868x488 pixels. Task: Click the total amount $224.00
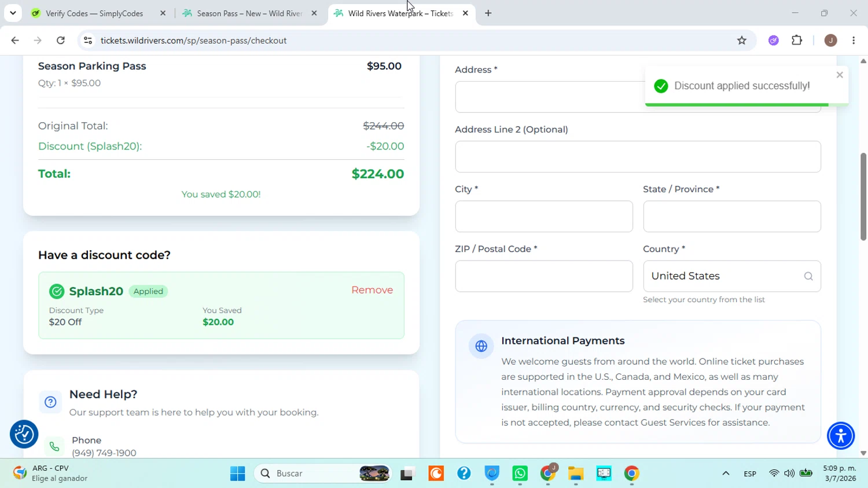tap(378, 174)
